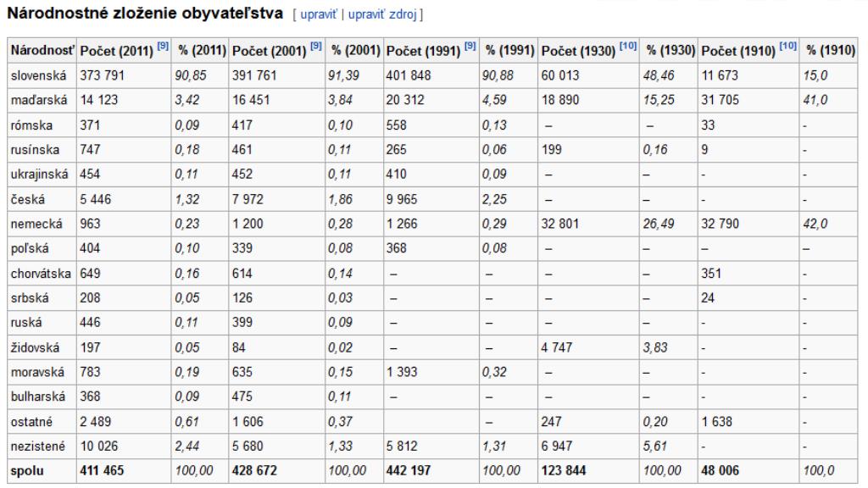
Task: Click the value '351' for chorvátska 1910
Action: coord(711,274)
